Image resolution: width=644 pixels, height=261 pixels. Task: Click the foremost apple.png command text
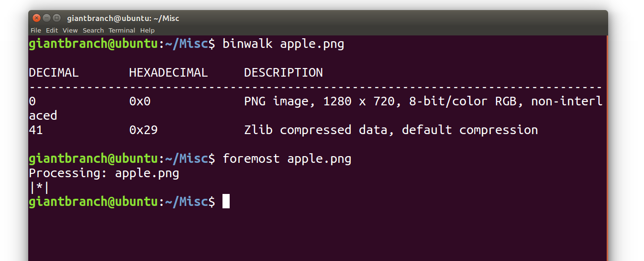click(x=287, y=159)
